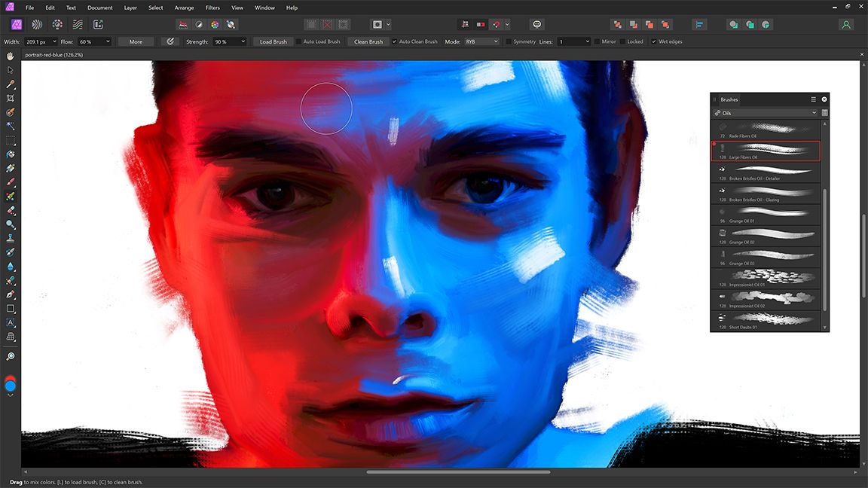This screenshot has height=488, width=868.
Task: Select the Hand (View) tool
Action: (11, 56)
